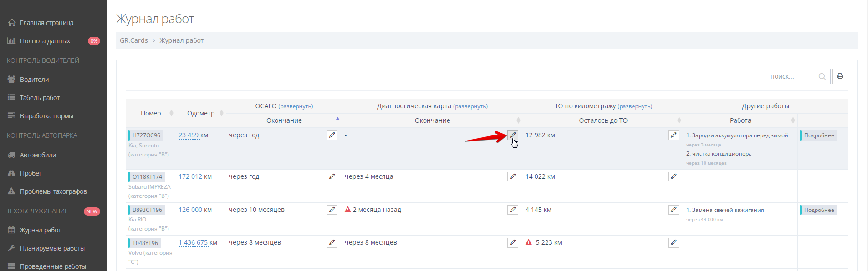Edit OSAGO date for T048YT96 row
The width and height of the screenshot is (868, 271).
tap(332, 242)
